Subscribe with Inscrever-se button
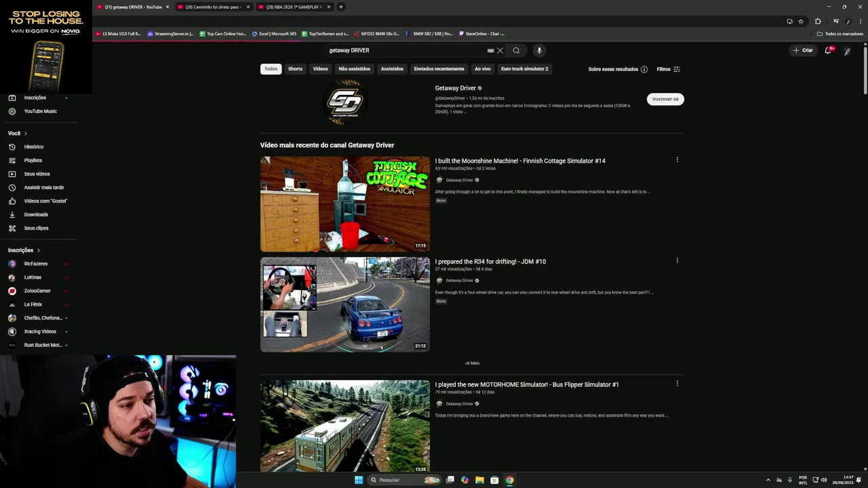 (665, 99)
